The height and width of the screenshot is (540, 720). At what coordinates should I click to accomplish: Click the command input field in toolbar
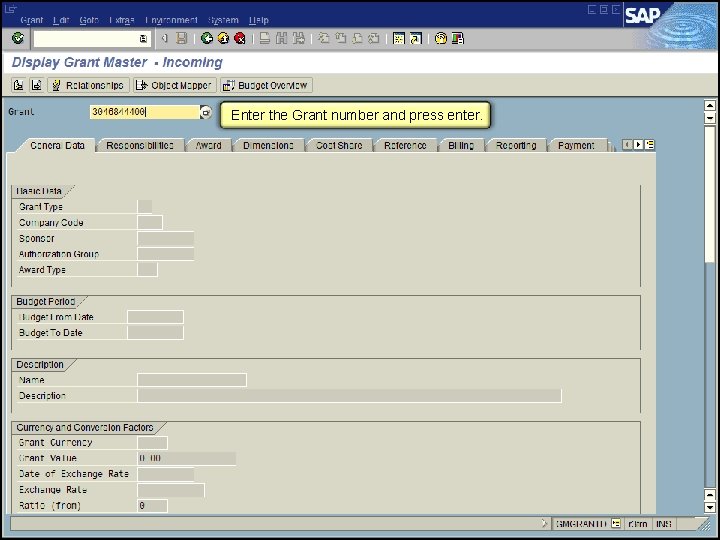click(91, 39)
